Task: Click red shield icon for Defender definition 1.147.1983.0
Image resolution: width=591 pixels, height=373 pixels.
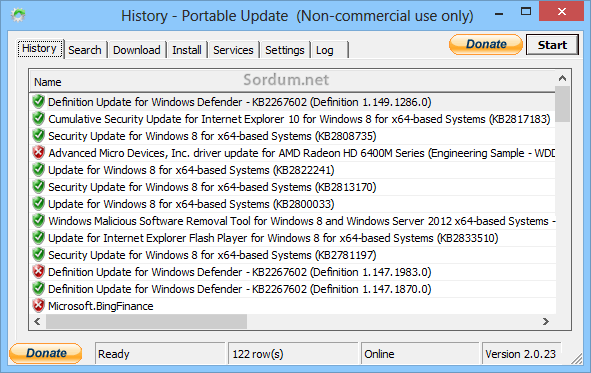Action: click(x=38, y=272)
